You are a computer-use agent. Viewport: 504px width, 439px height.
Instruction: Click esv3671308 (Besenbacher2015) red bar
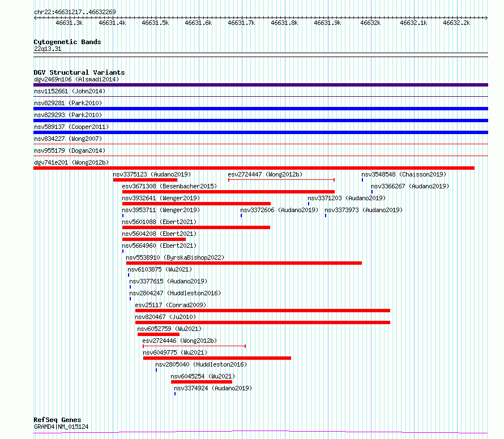pyautogui.click(x=229, y=192)
